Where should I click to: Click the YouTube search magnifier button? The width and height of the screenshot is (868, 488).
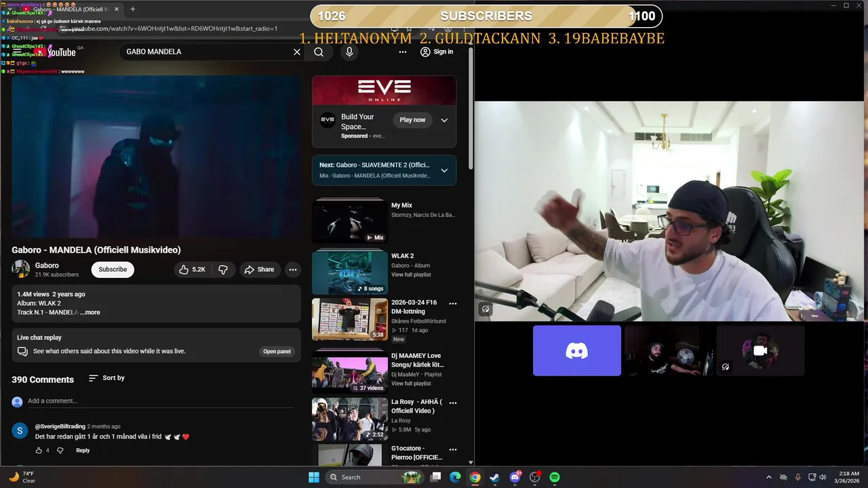319,52
